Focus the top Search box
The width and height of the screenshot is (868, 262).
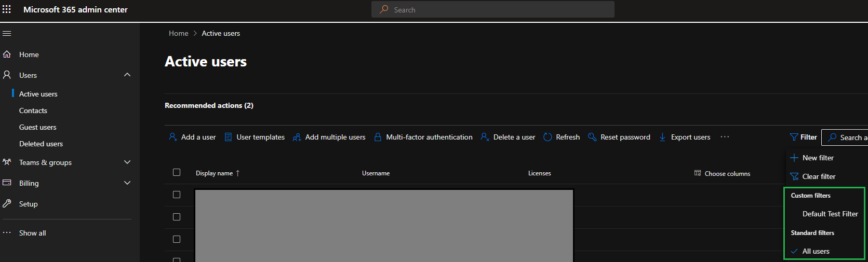493,9
